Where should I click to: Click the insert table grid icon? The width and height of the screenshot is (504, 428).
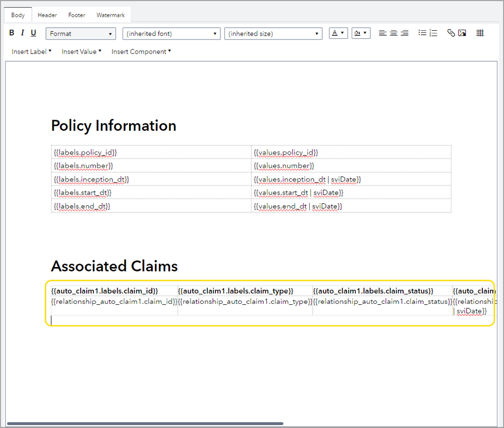pos(480,33)
